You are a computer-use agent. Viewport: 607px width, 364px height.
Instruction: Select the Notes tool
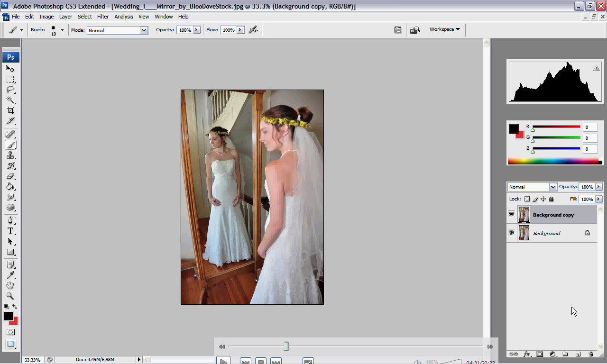click(10, 264)
